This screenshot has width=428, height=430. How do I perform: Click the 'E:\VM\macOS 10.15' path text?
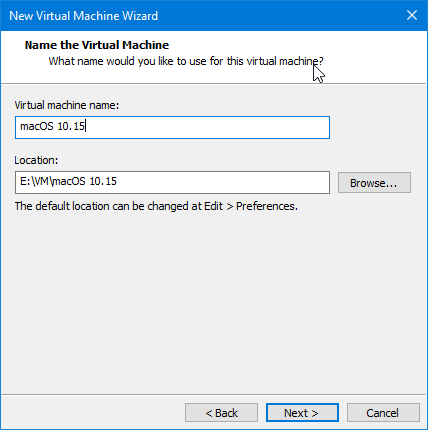pyautogui.click(x=68, y=181)
